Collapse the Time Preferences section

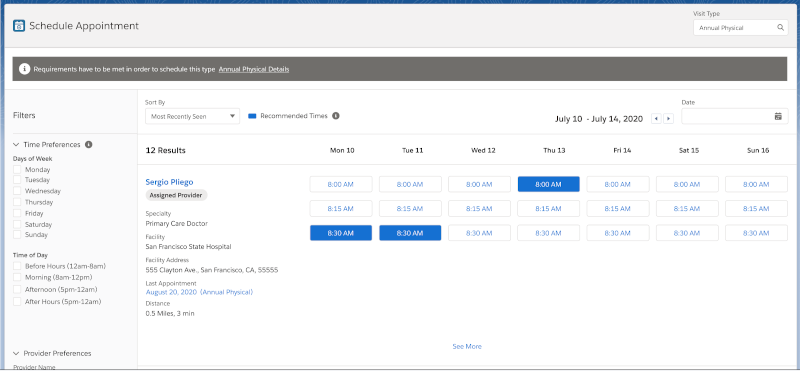pos(17,144)
